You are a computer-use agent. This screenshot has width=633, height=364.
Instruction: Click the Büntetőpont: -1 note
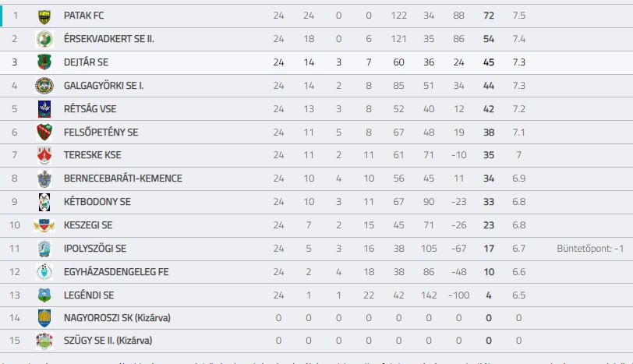point(590,249)
